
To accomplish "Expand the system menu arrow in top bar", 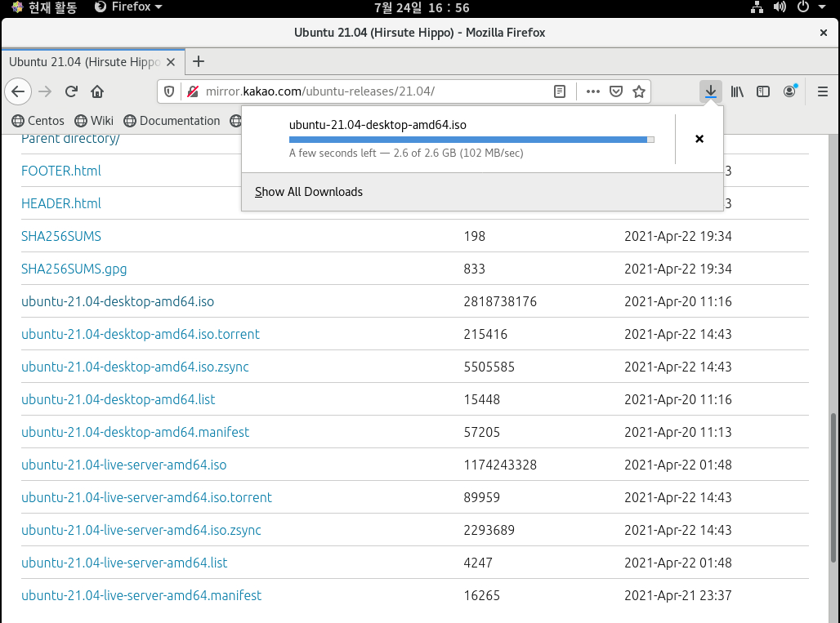I will point(822,7).
